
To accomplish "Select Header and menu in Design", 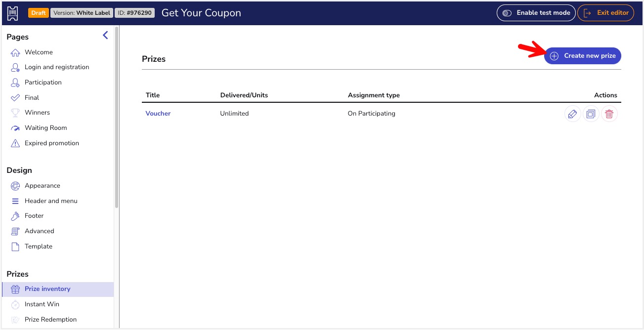I will click(x=51, y=201).
